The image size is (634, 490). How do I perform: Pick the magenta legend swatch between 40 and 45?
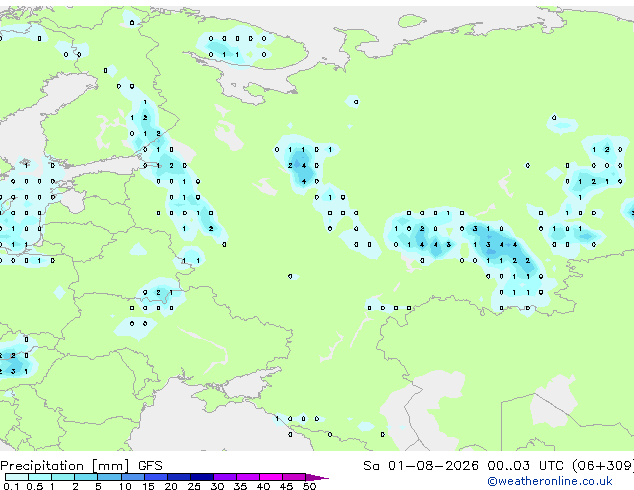[x=271, y=477]
